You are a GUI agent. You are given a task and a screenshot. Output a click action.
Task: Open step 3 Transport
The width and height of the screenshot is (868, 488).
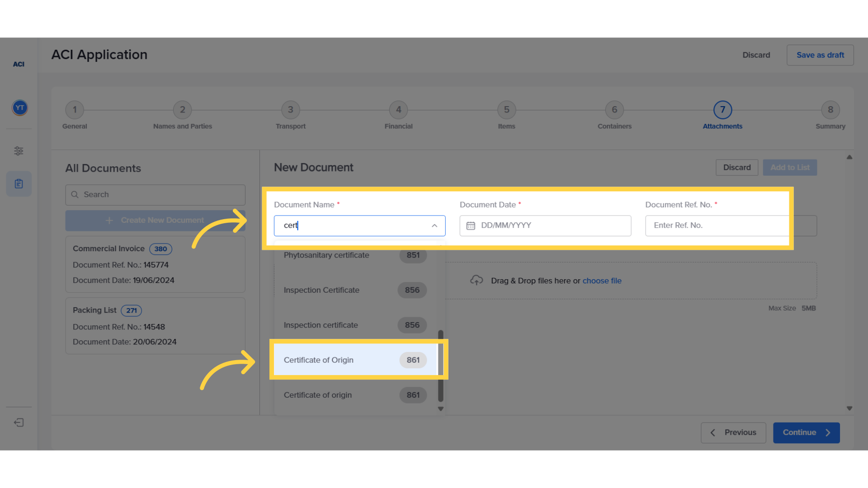[290, 110]
